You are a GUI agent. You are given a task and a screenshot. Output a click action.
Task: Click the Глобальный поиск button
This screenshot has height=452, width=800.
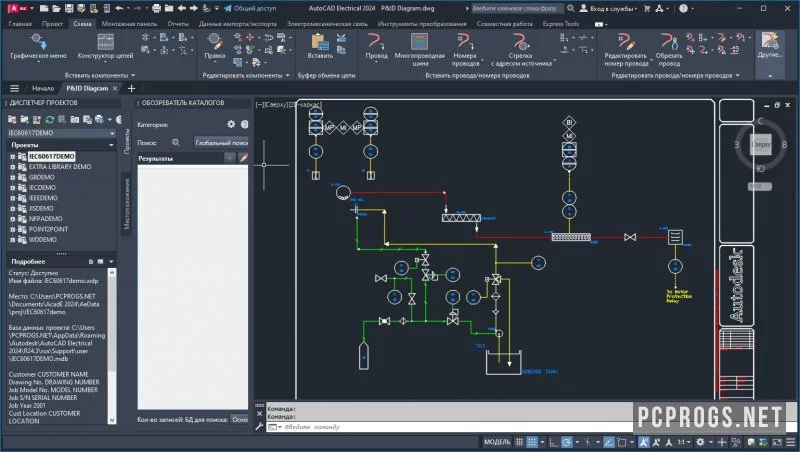pos(221,143)
